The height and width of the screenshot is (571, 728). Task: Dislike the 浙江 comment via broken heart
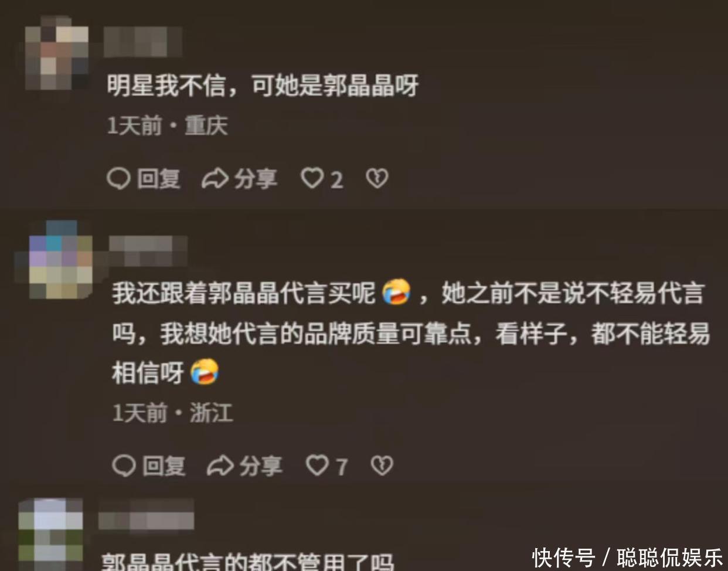tap(382, 465)
